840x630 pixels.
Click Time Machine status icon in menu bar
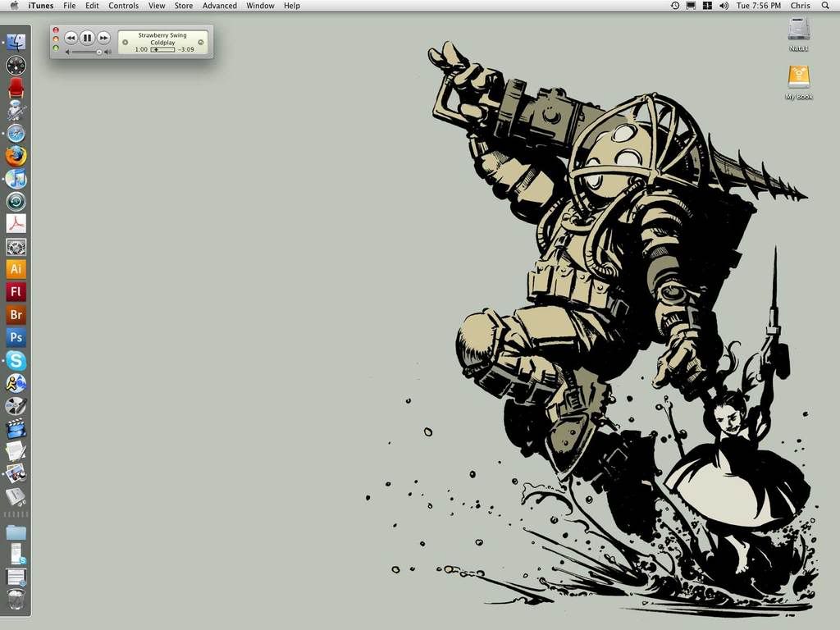pyautogui.click(x=675, y=6)
